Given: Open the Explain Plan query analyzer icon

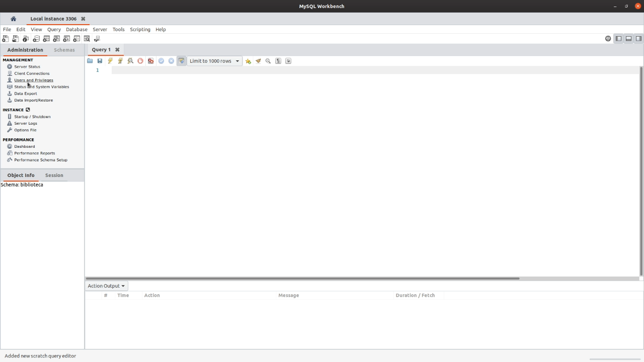Looking at the screenshot, I should 130,61.
